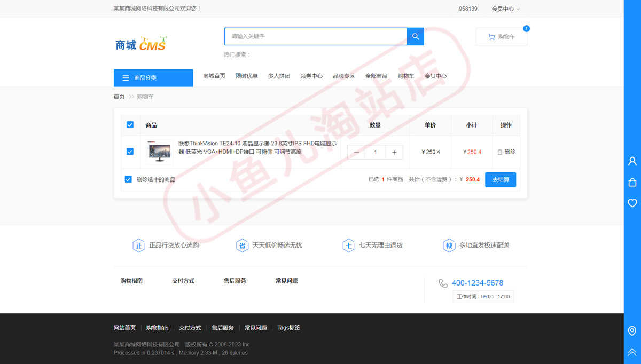Click 售后服务 heading above the footer

(x=235, y=281)
